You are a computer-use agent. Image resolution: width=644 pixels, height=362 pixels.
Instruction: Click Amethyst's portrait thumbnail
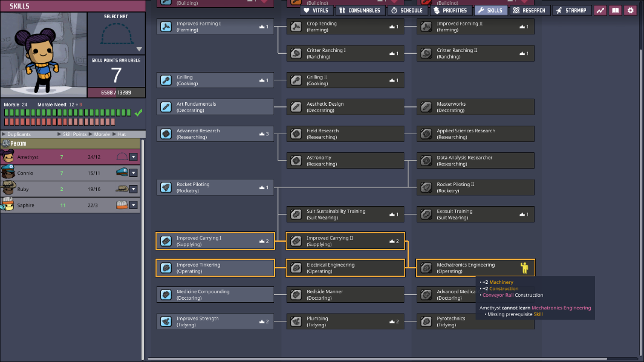7,157
